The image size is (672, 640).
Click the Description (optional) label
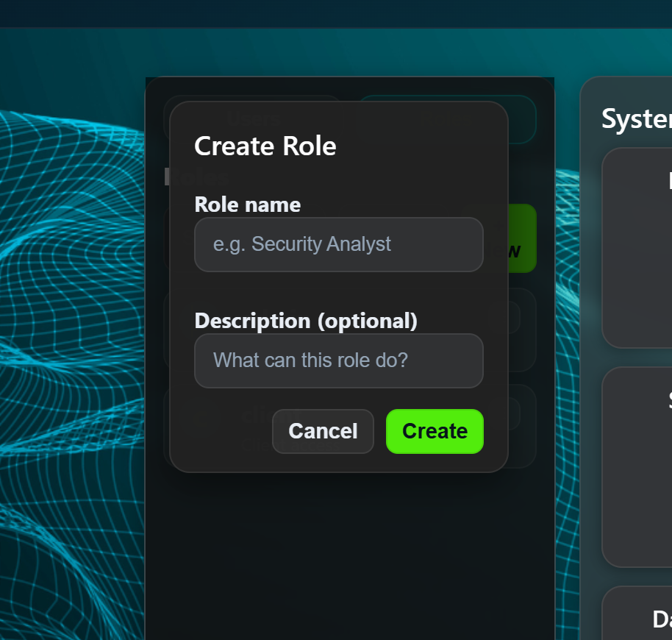(306, 321)
